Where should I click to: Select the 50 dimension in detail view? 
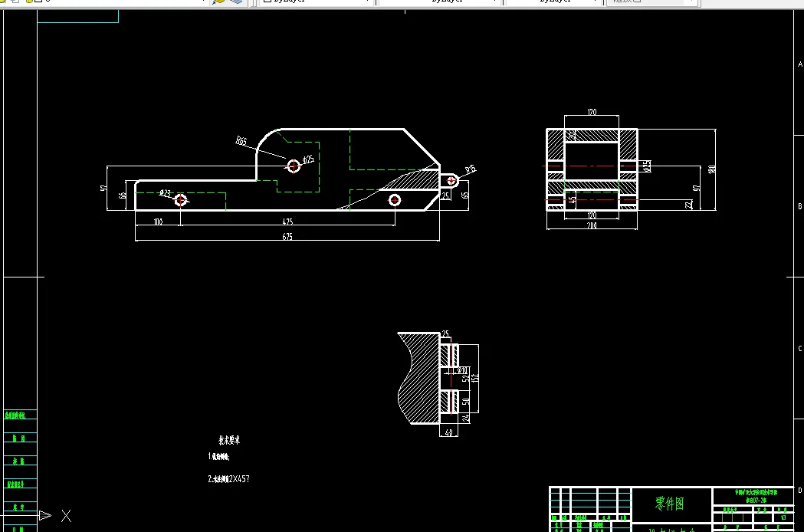point(465,402)
